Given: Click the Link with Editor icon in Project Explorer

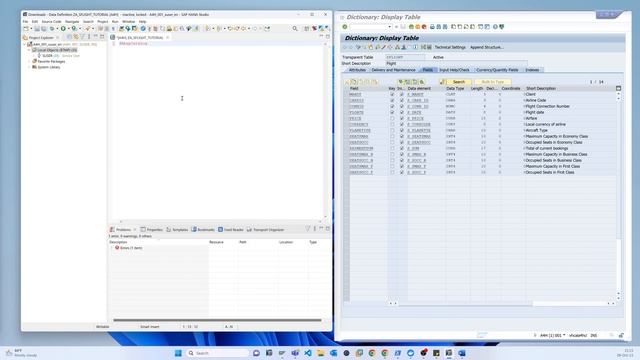Looking at the screenshot, I should coord(76,37).
